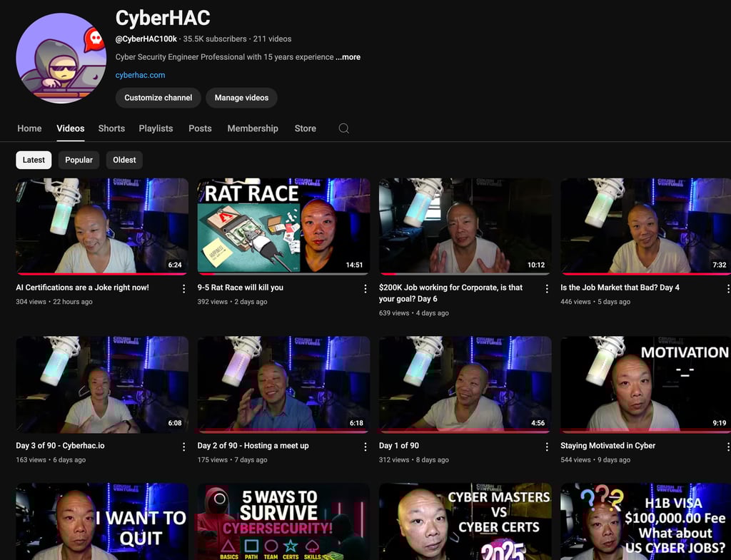The height and width of the screenshot is (560, 731).
Task: Open Day 2 of 90 video thumbnail
Action: [x=283, y=385]
